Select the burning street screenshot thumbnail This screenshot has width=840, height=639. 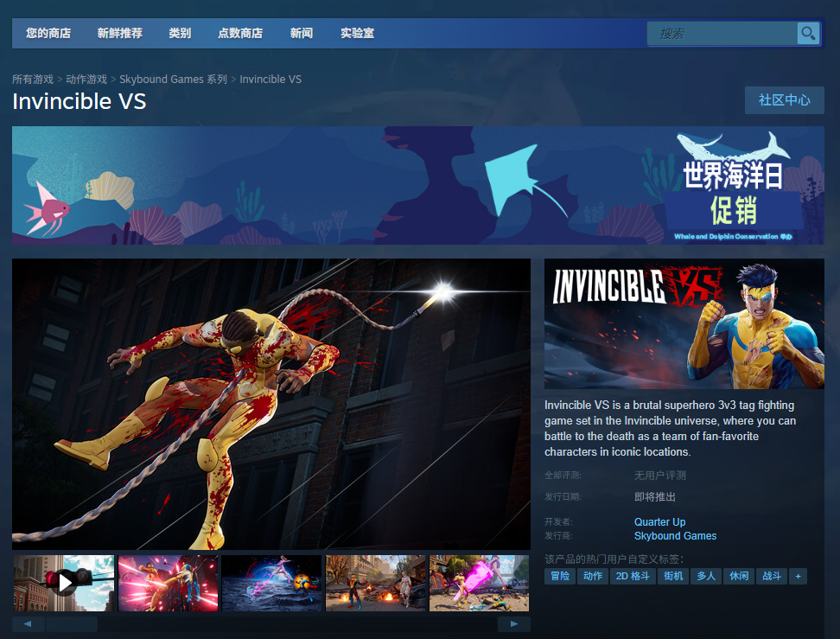coord(376,583)
